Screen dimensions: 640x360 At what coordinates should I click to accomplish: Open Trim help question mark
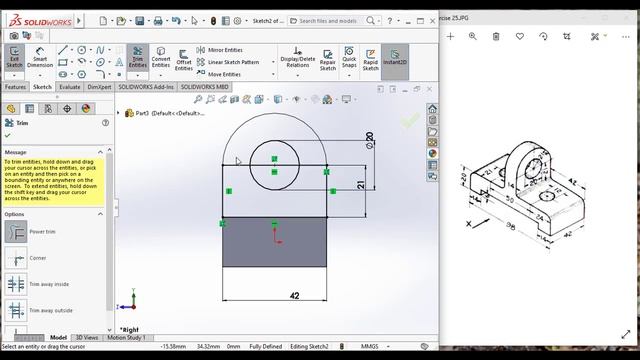click(105, 122)
